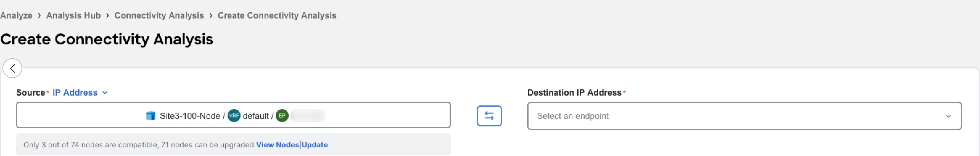Click the node compatibility notice text
Screen dimensions: 980x156
[138, 145]
